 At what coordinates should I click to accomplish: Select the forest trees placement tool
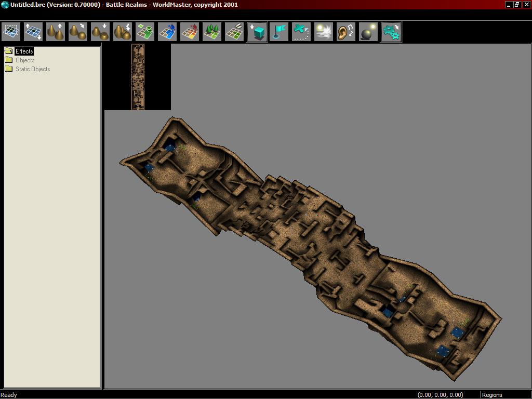tap(212, 32)
